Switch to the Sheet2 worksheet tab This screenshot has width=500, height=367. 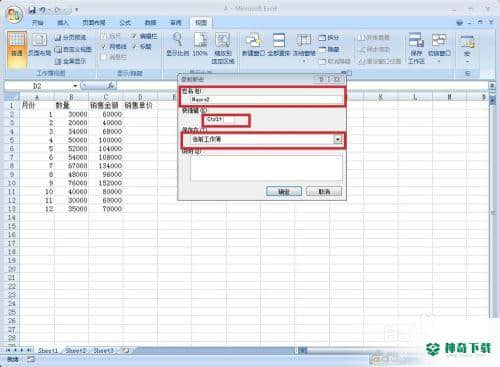click(75, 351)
